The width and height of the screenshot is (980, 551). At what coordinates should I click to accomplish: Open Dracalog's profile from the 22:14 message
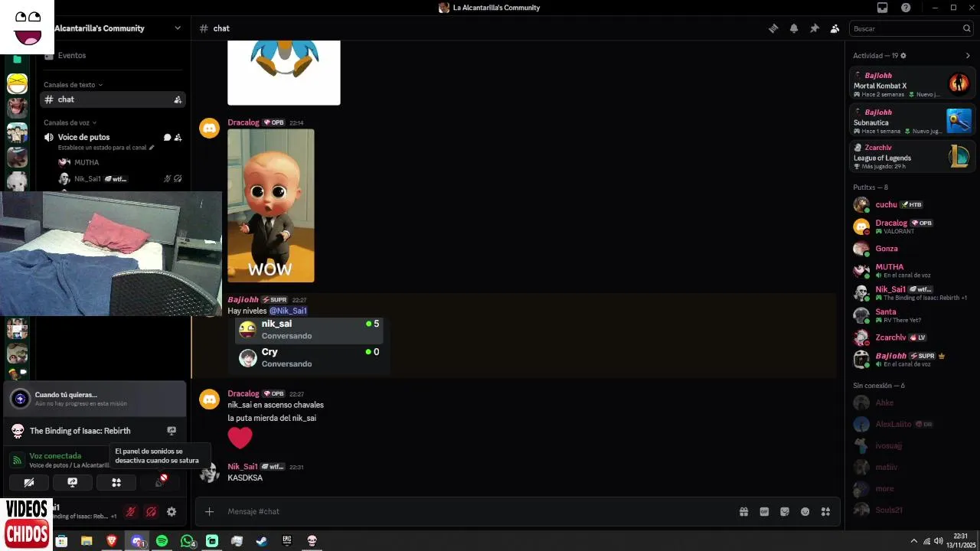pos(243,122)
